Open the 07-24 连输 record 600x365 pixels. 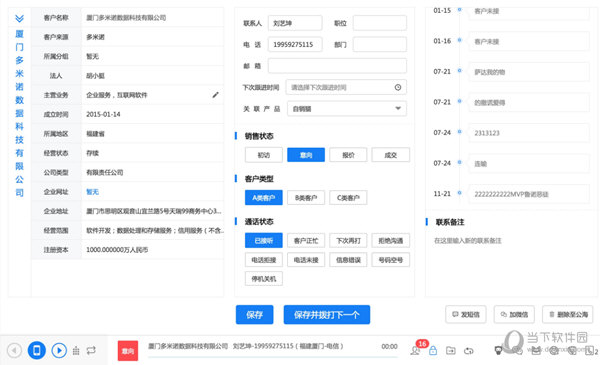[528, 163]
